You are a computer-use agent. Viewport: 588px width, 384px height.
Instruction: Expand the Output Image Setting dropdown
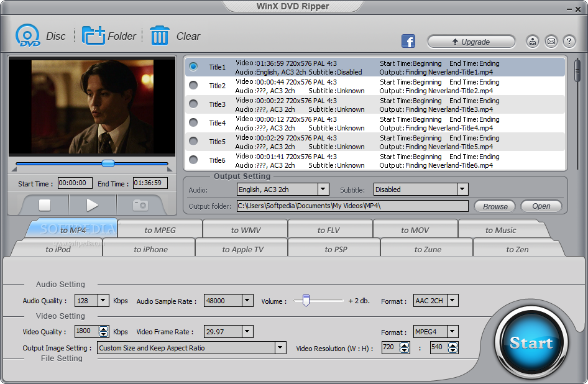pyautogui.click(x=280, y=347)
